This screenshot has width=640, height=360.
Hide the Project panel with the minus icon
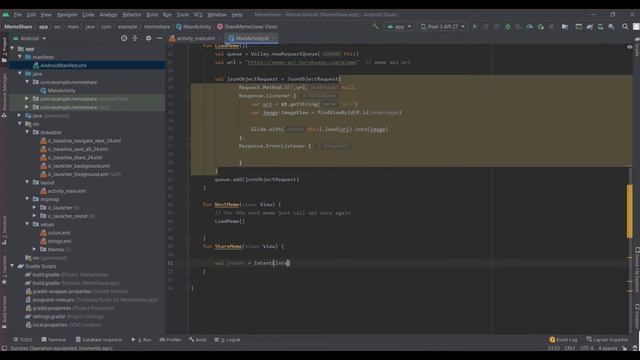[x=160, y=38]
